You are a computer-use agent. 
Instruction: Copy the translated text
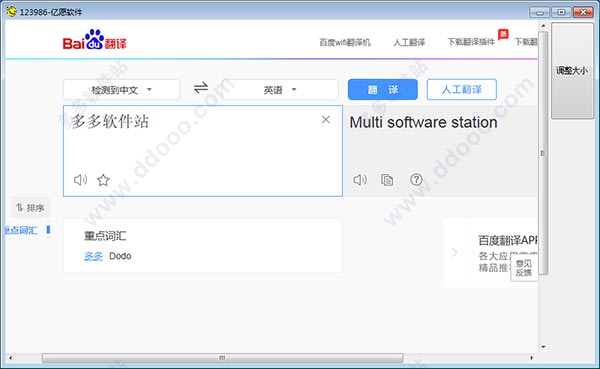coord(387,180)
